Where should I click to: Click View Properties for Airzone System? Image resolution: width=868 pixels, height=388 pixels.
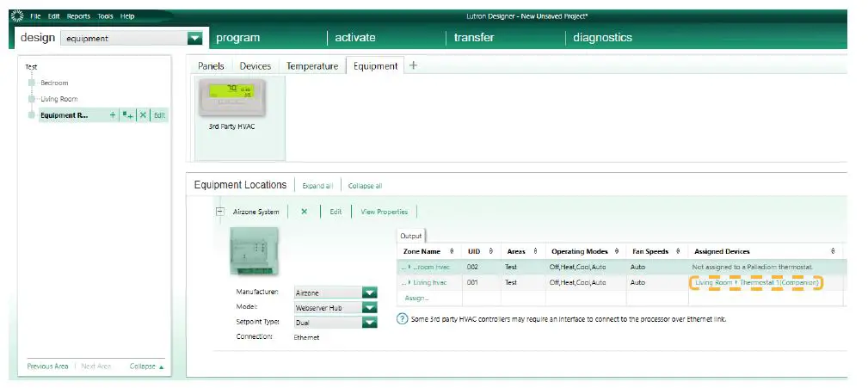pos(385,212)
